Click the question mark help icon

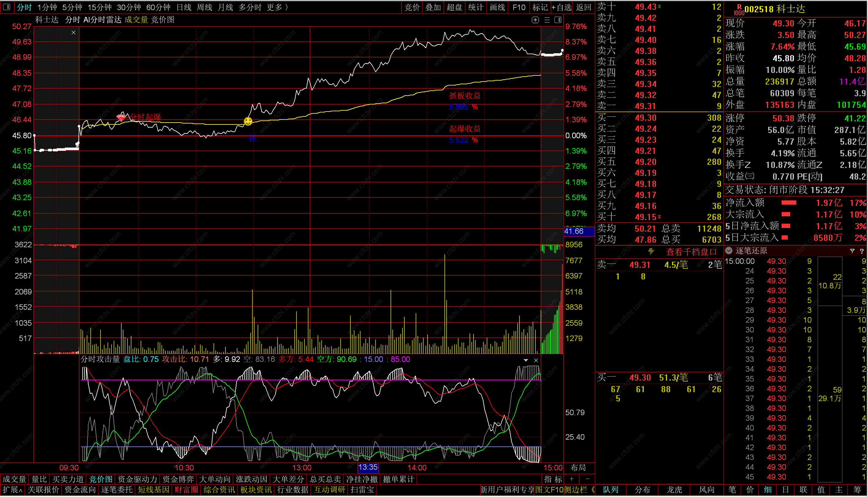coord(862,251)
